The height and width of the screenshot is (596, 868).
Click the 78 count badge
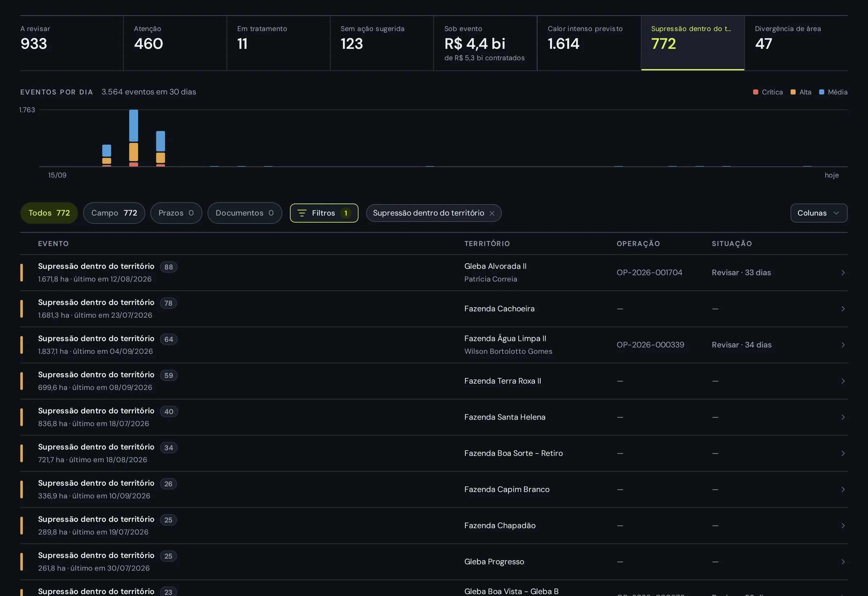[x=168, y=303]
